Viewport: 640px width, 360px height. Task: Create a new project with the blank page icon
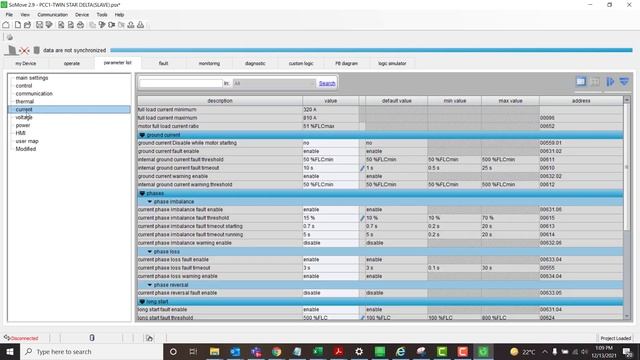[18, 25]
